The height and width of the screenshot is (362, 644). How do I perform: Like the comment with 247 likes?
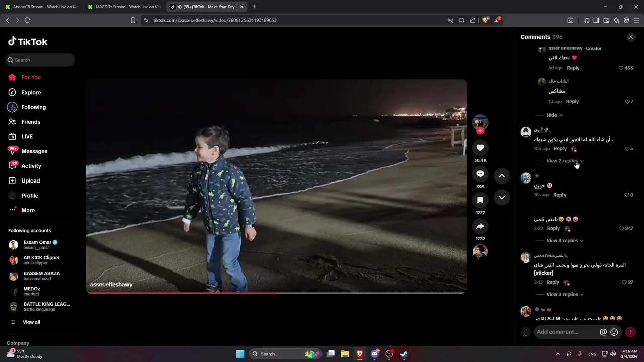coord(622,228)
